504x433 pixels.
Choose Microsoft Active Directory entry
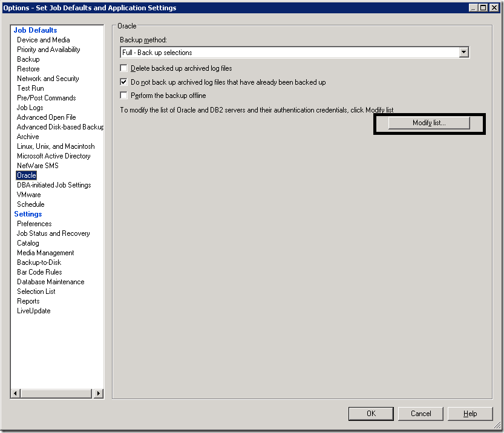click(x=53, y=156)
